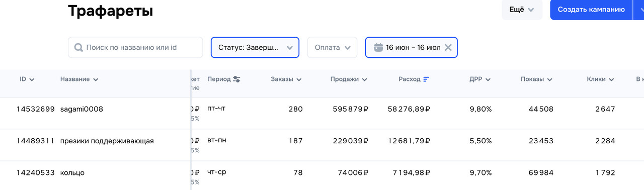Select campaign ID 14532699
This screenshot has height=190, width=644.
point(35,109)
